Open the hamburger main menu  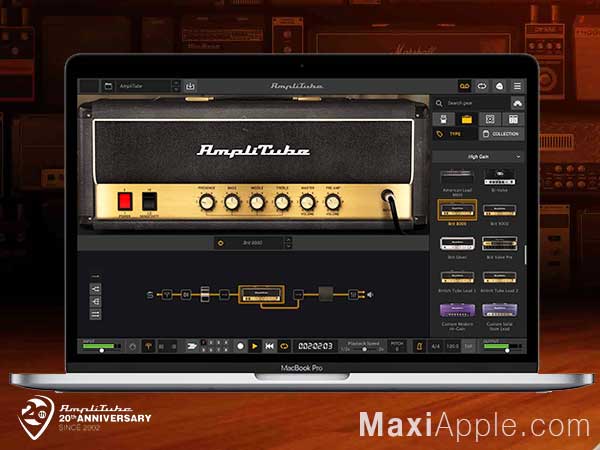coord(517,86)
